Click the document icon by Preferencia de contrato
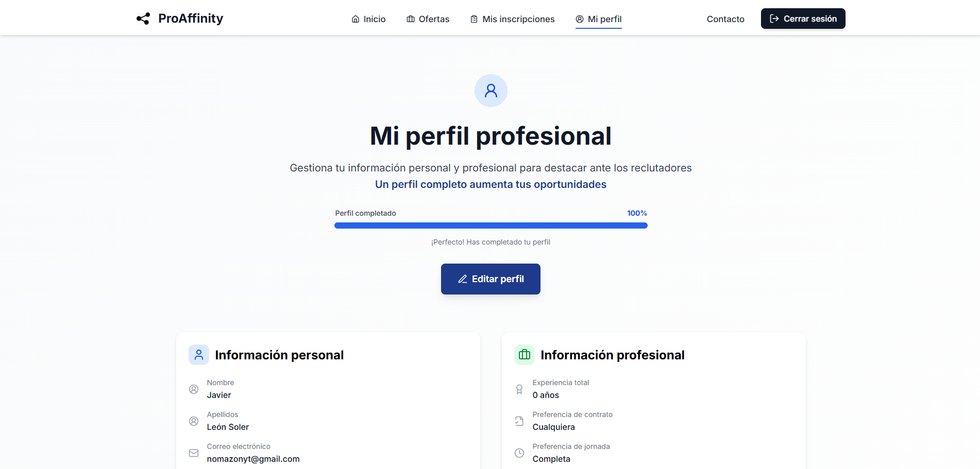 (519, 421)
